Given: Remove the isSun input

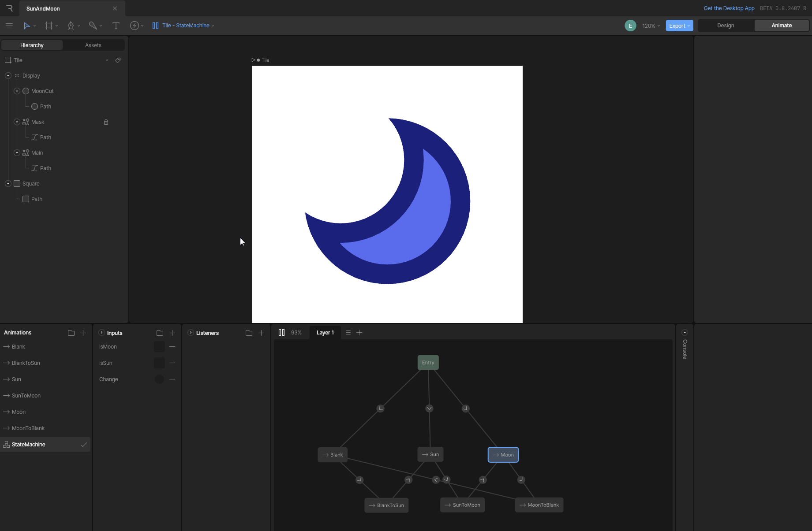Looking at the screenshot, I should point(172,363).
